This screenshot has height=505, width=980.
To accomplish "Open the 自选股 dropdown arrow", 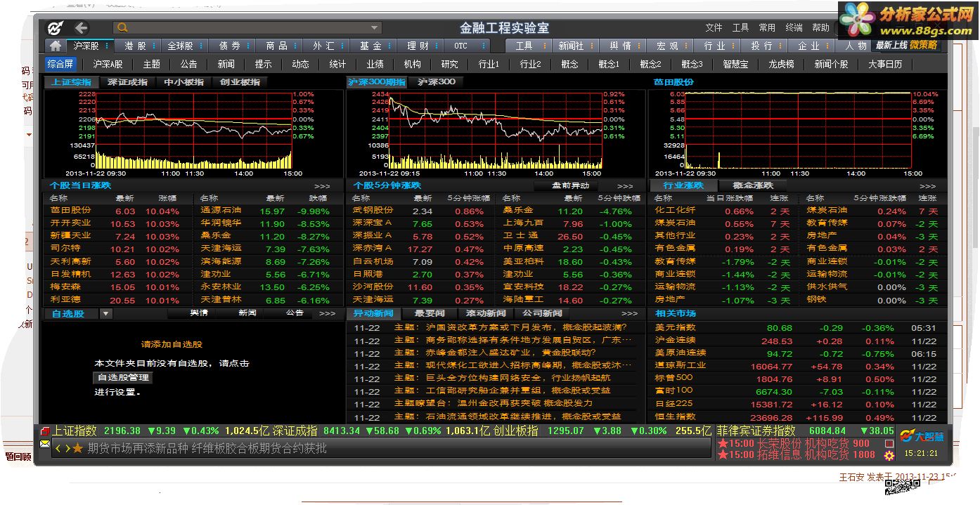I will click(x=105, y=314).
